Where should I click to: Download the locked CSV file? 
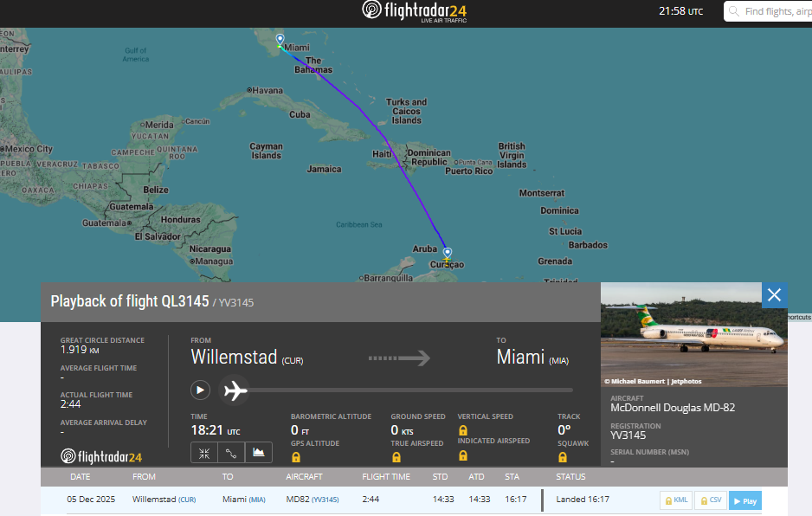tap(710, 500)
